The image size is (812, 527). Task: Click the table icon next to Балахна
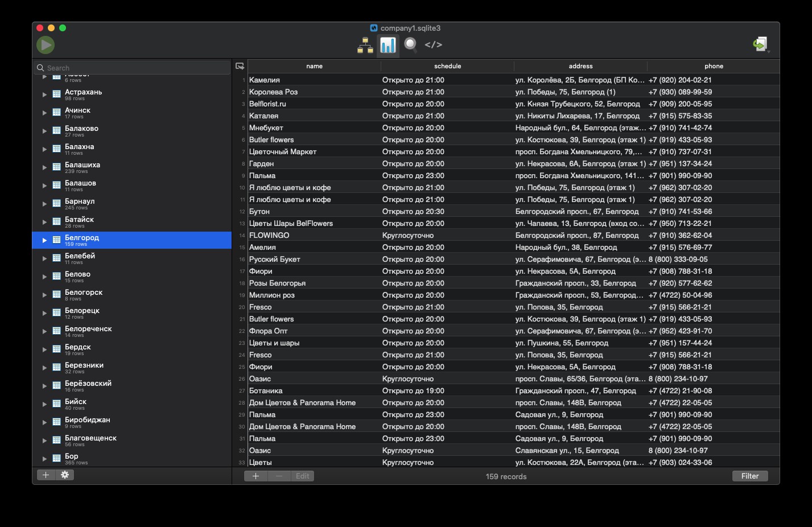tap(56, 149)
